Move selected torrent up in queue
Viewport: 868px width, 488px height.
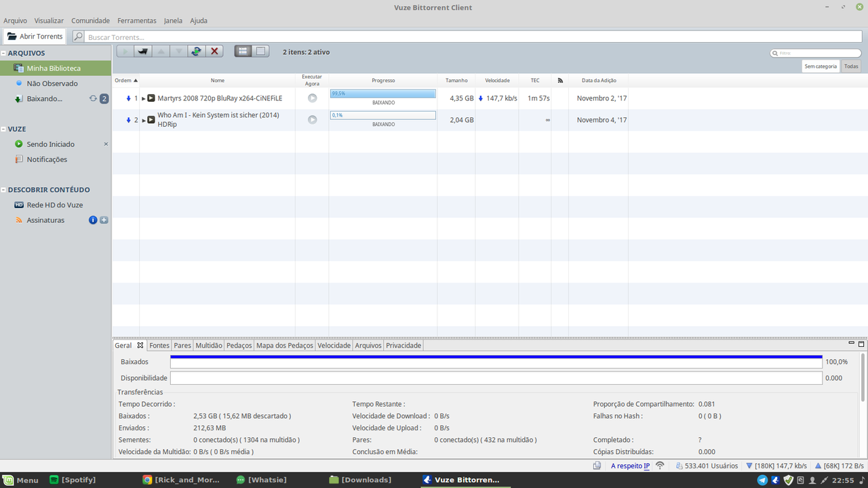(x=161, y=51)
